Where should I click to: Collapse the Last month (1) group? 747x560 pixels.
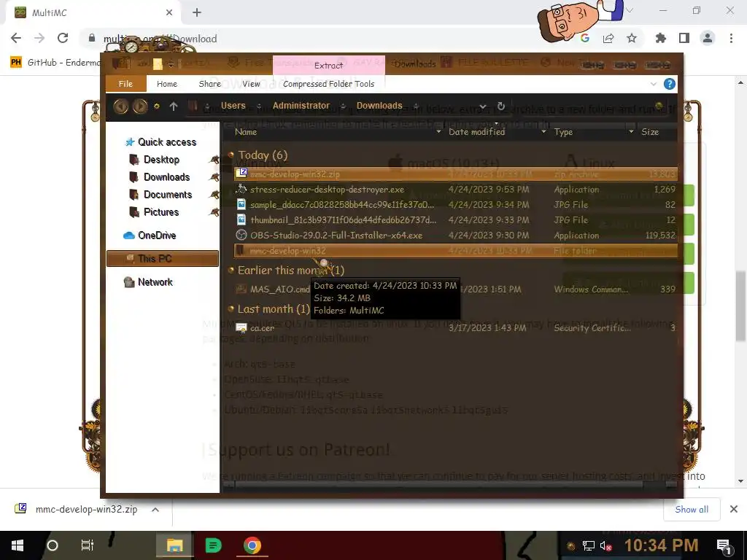point(231,308)
